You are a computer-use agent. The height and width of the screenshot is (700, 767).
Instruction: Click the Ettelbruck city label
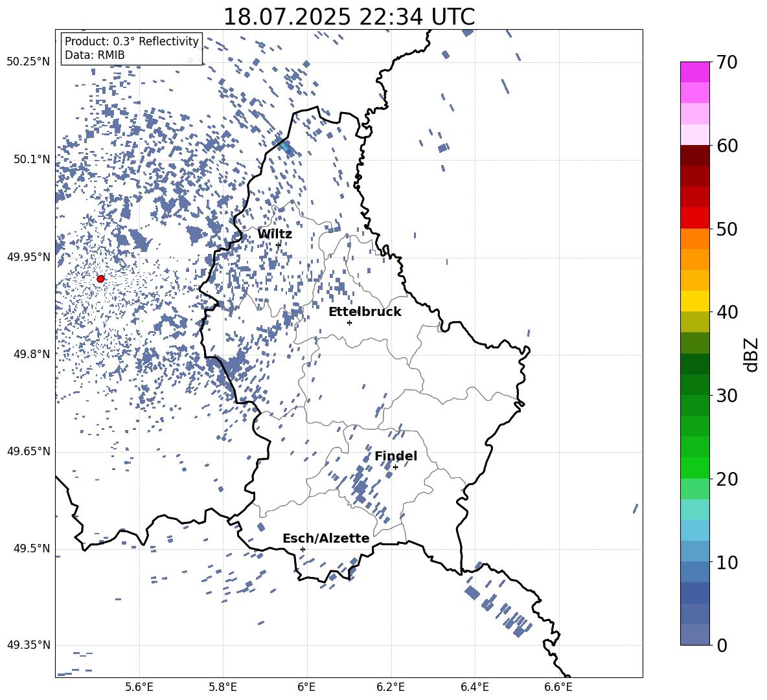[x=365, y=311]
